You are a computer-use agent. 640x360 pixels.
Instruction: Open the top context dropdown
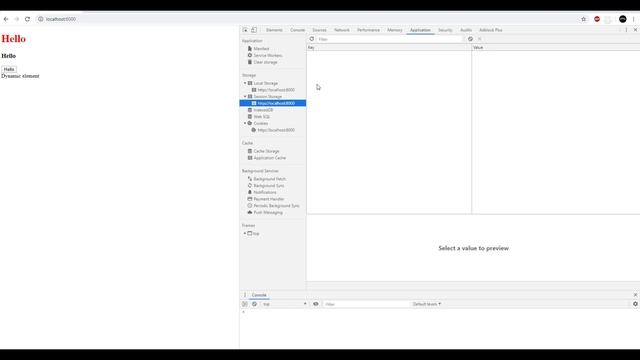[x=284, y=304]
